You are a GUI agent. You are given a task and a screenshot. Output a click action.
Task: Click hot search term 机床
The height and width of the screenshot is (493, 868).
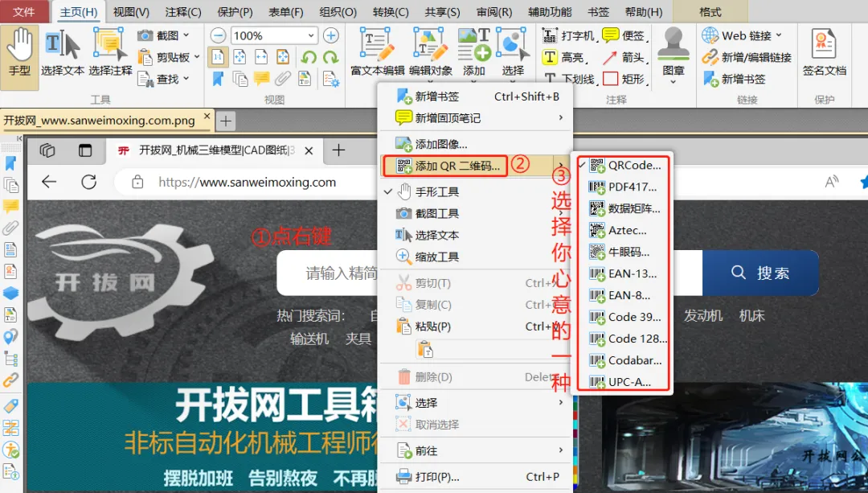click(751, 316)
